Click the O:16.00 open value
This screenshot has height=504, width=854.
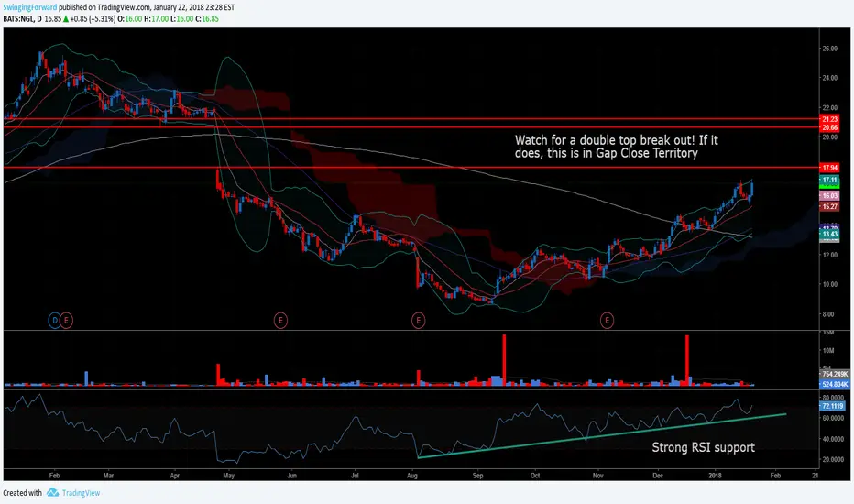[129, 19]
